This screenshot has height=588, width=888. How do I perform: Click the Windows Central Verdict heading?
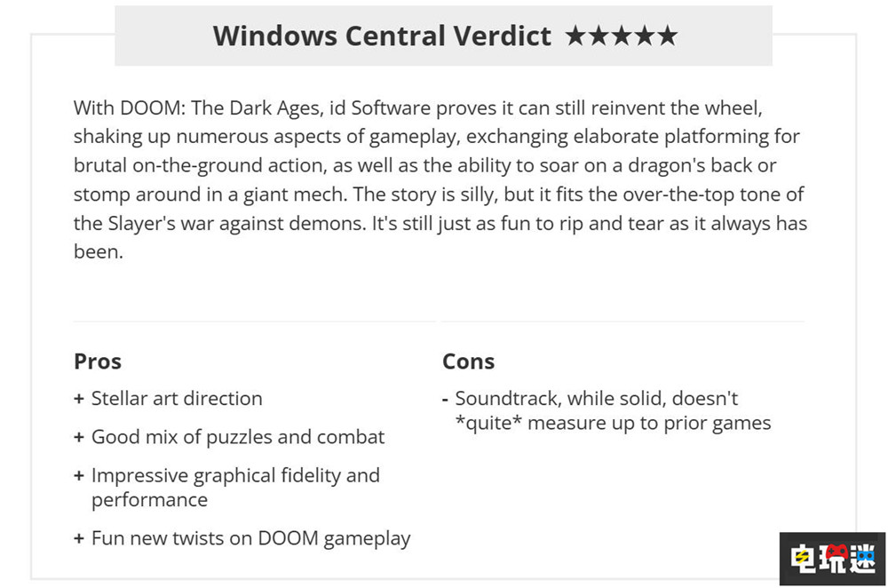pyautogui.click(x=382, y=36)
